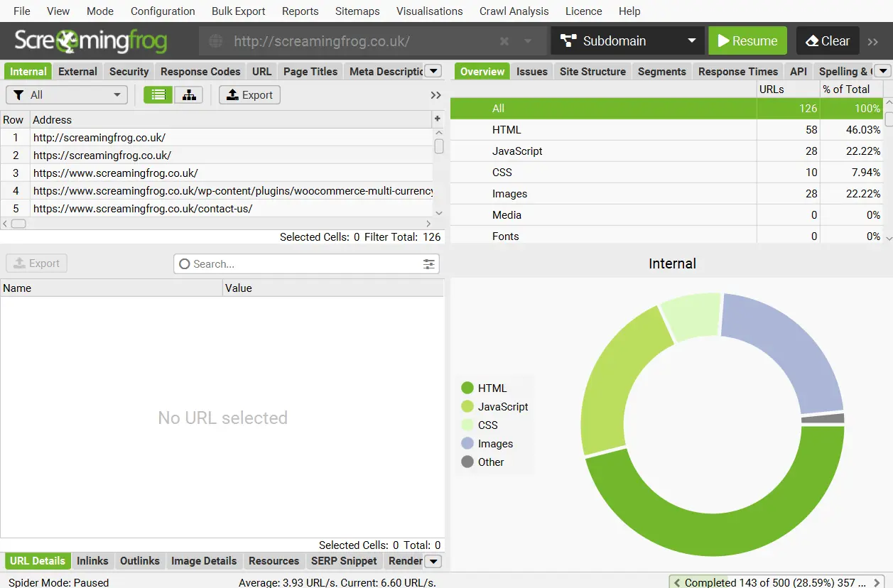Screen dimensions: 893x588
Task: Switch to the Resources tab
Action: [274, 561]
